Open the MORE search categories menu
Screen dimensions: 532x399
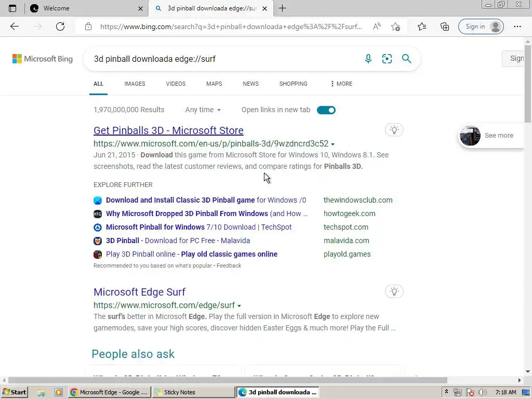pyautogui.click(x=341, y=84)
